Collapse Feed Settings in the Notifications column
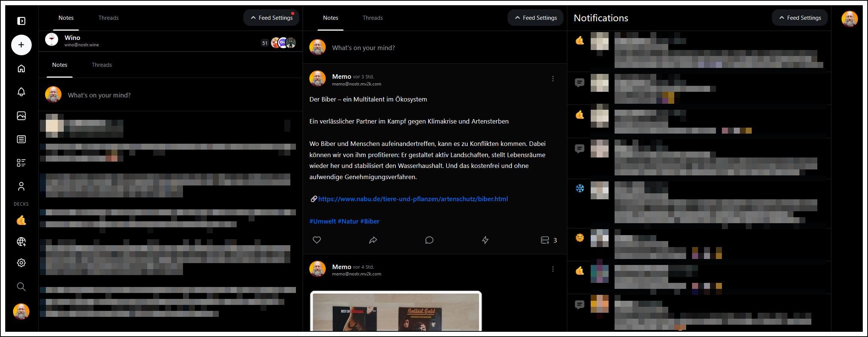 click(799, 18)
